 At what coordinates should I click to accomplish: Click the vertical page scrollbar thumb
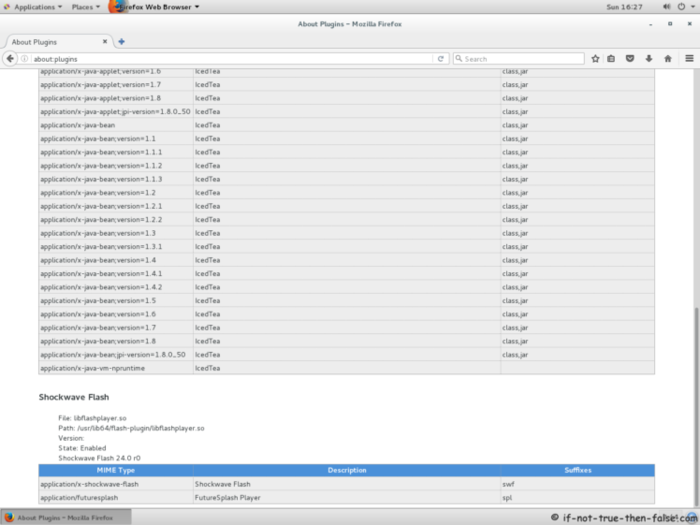point(696,406)
